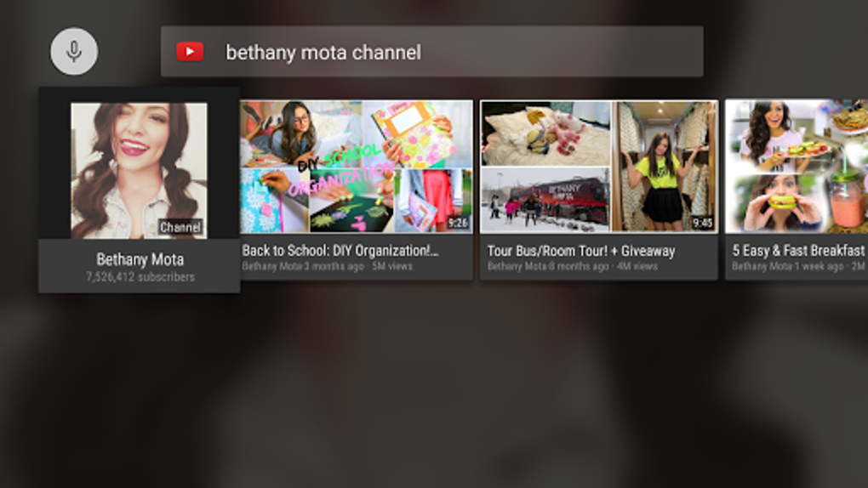Click the 9:45 duration badge

pyautogui.click(x=702, y=223)
